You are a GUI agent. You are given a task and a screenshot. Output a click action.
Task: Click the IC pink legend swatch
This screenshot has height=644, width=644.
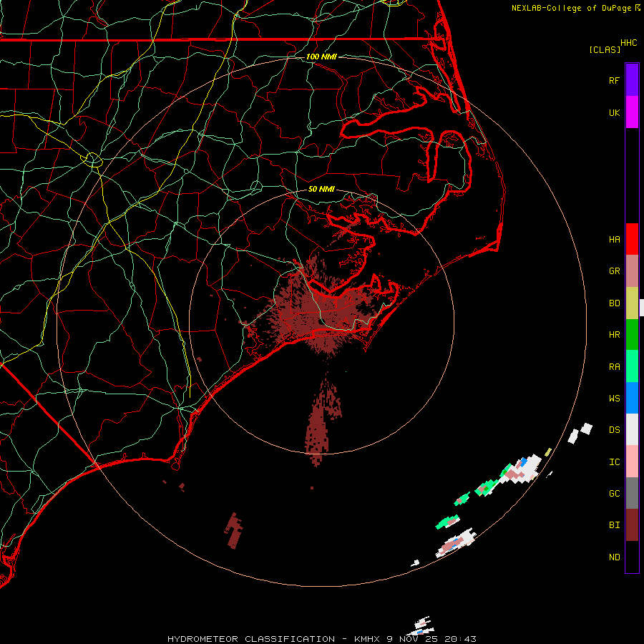tap(632, 462)
